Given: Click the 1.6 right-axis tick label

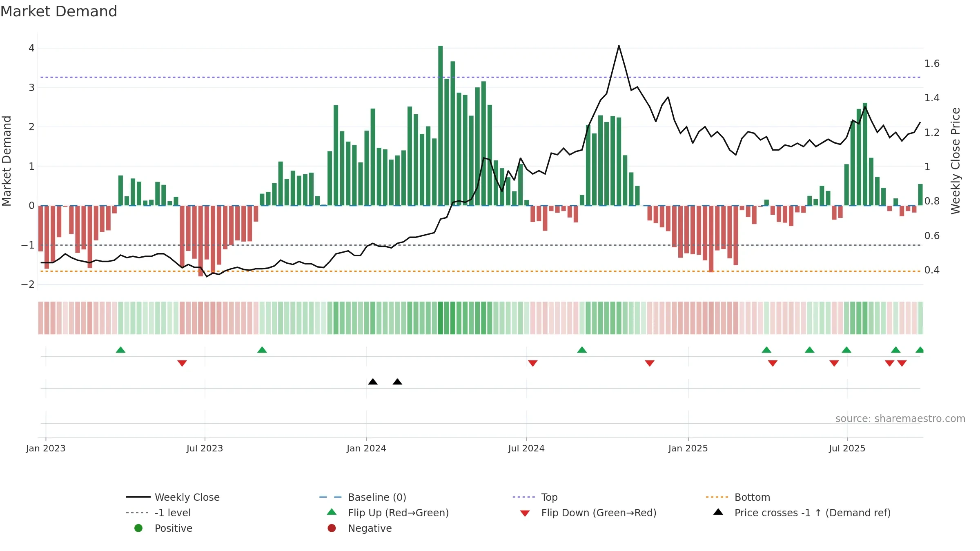Looking at the screenshot, I should [x=932, y=63].
